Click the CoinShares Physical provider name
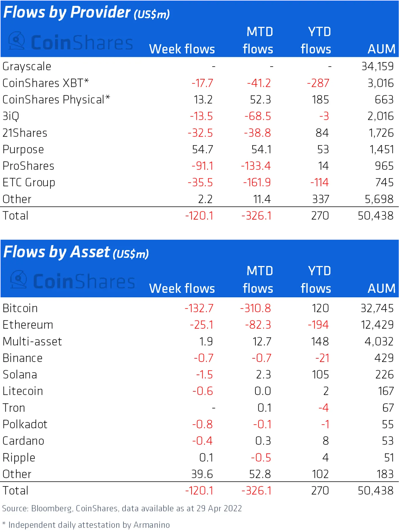Viewport: 399px width, 532px height. (x=56, y=100)
